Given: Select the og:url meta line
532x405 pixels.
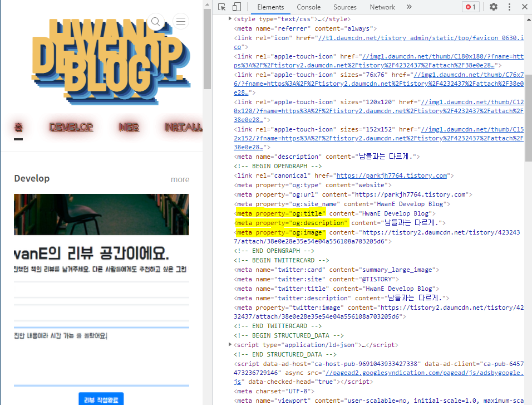Looking at the screenshot, I should (353, 194).
